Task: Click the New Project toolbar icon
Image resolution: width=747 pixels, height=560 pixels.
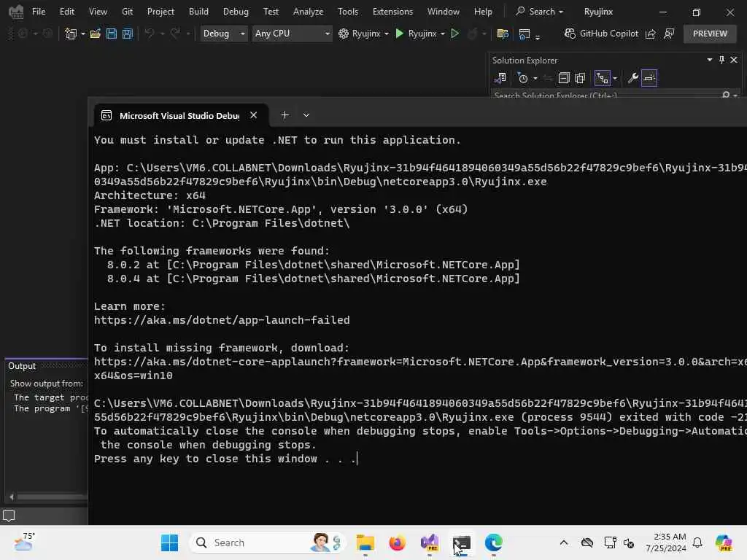Action: click(x=71, y=34)
